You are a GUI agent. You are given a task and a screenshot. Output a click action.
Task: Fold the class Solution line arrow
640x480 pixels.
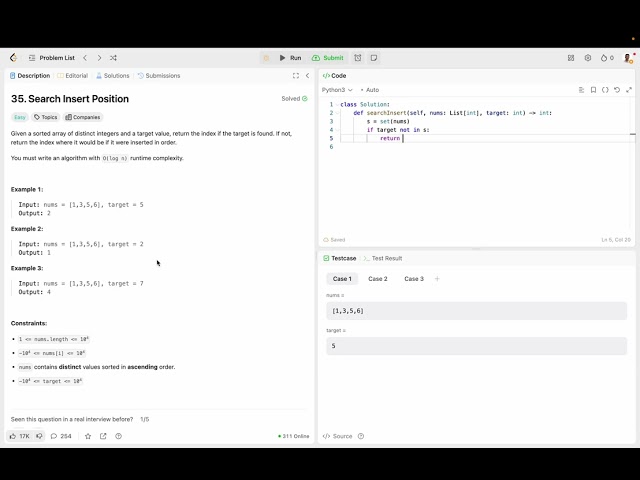click(x=338, y=104)
